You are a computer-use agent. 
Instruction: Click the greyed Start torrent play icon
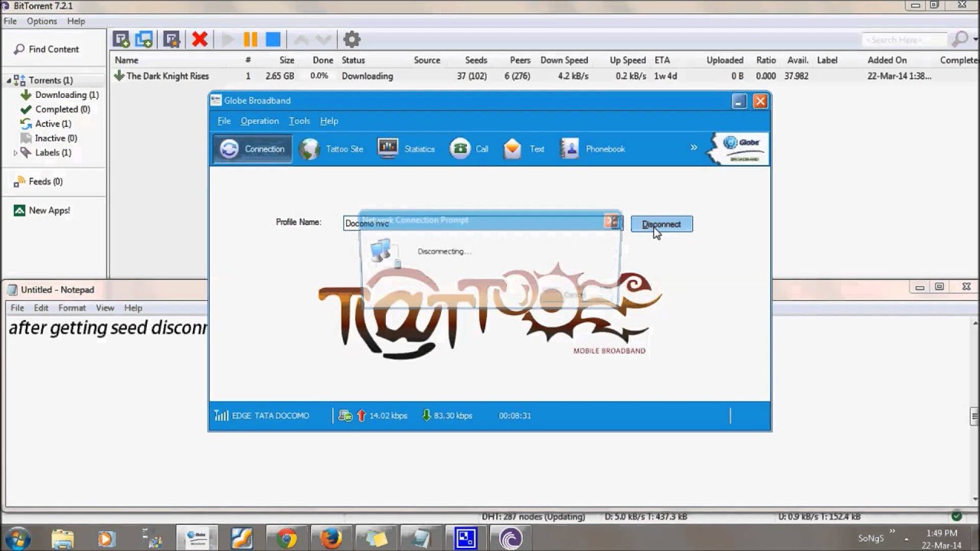tap(227, 39)
